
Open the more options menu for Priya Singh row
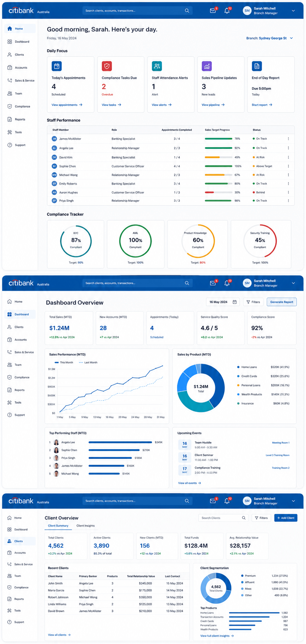click(x=288, y=201)
